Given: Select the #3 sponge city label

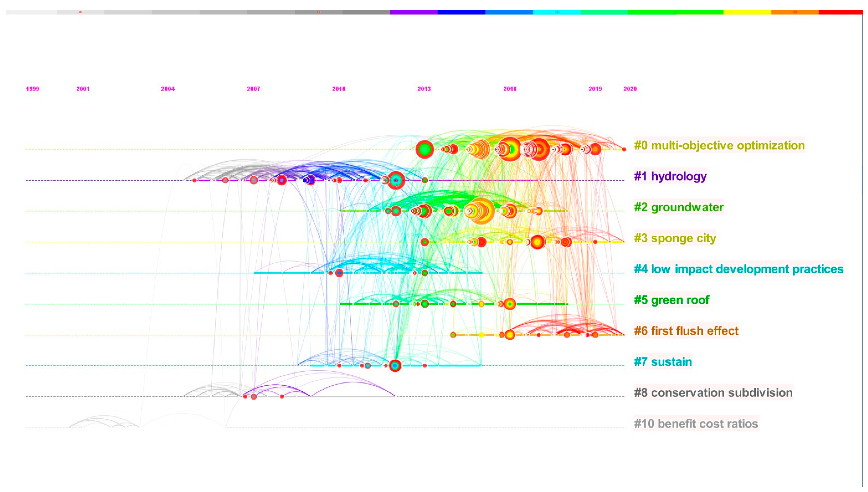Looking at the screenshot, I should coord(675,238).
